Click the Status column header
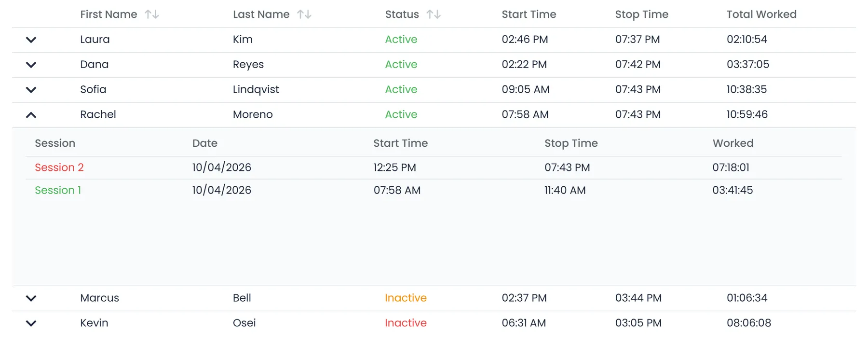The height and width of the screenshot is (349, 868). coord(402,14)
